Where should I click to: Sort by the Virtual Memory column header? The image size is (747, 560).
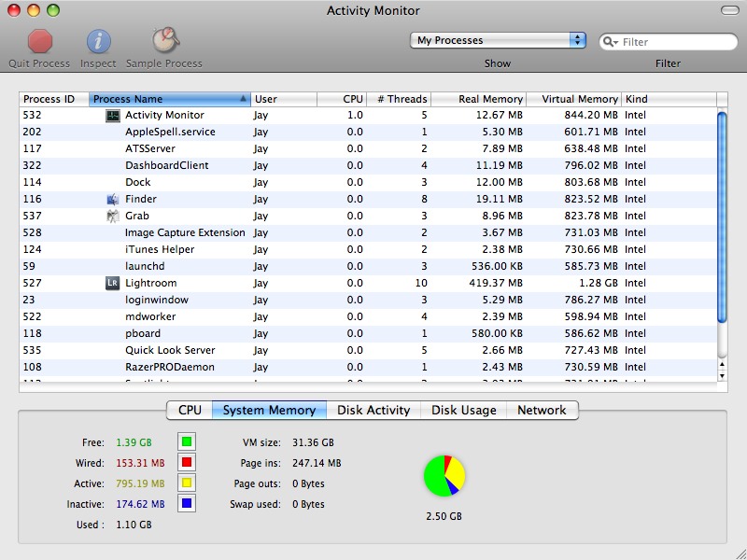click(x=574, y=99)
